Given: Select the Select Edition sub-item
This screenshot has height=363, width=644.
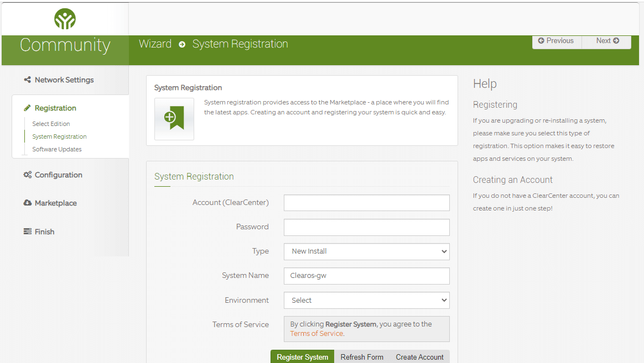Looking at the screenshot, I should 51,124.
